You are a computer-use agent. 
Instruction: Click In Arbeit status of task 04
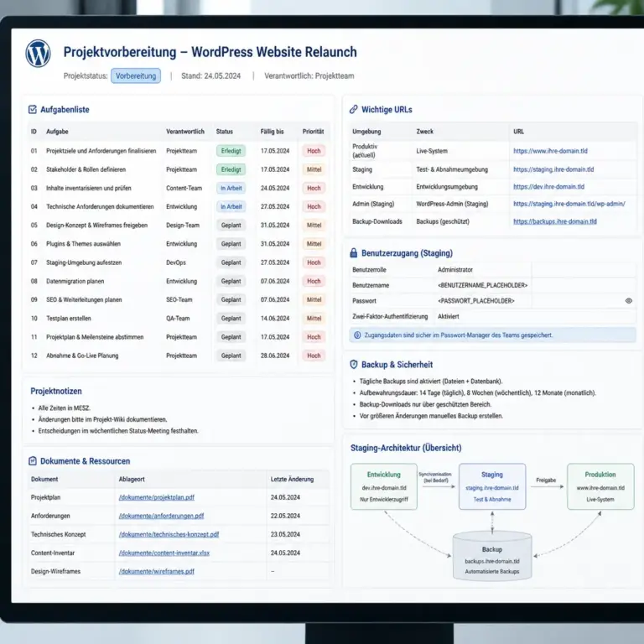231,206
